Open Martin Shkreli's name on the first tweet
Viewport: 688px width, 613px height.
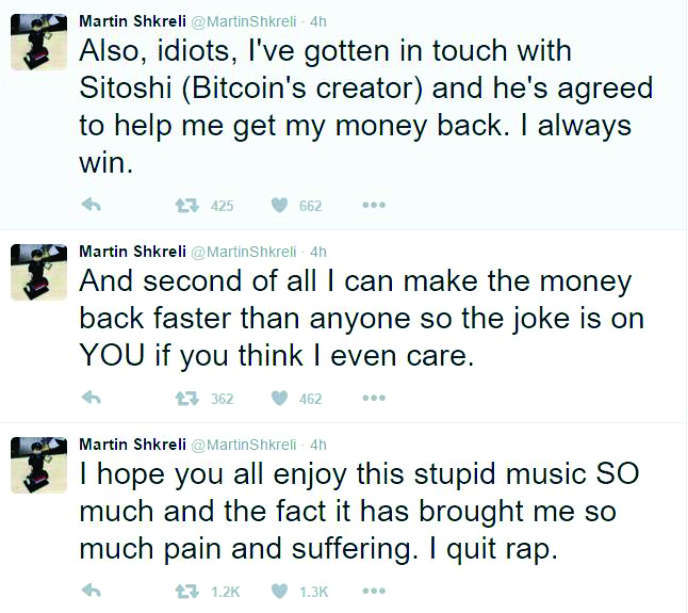(131, 21)
